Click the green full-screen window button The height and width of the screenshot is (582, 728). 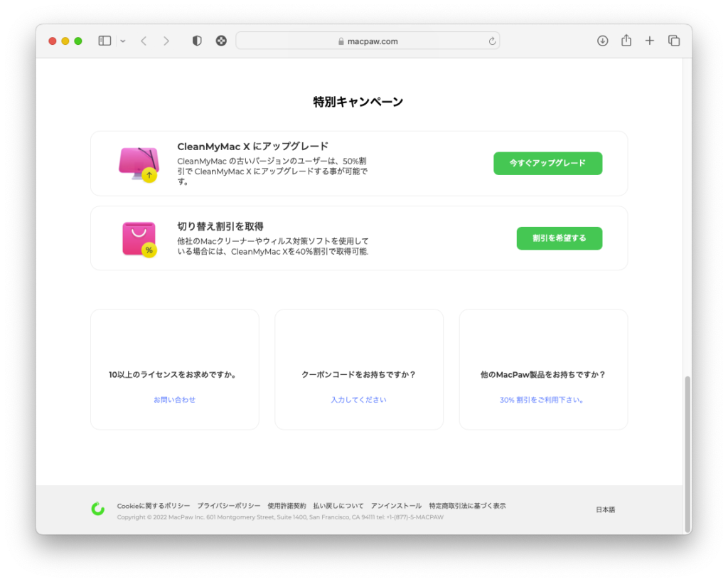click(x=78, y=41)
